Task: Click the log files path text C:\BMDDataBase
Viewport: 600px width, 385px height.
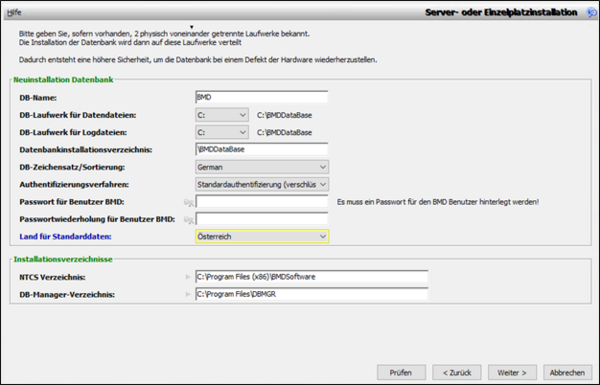Action: pos(284,132)
